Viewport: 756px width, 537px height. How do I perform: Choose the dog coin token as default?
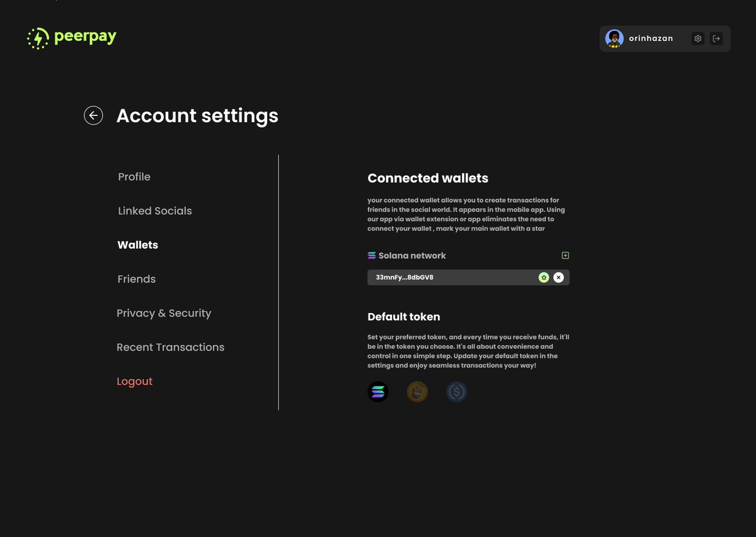pyautogui.click(x=417, y=392)
